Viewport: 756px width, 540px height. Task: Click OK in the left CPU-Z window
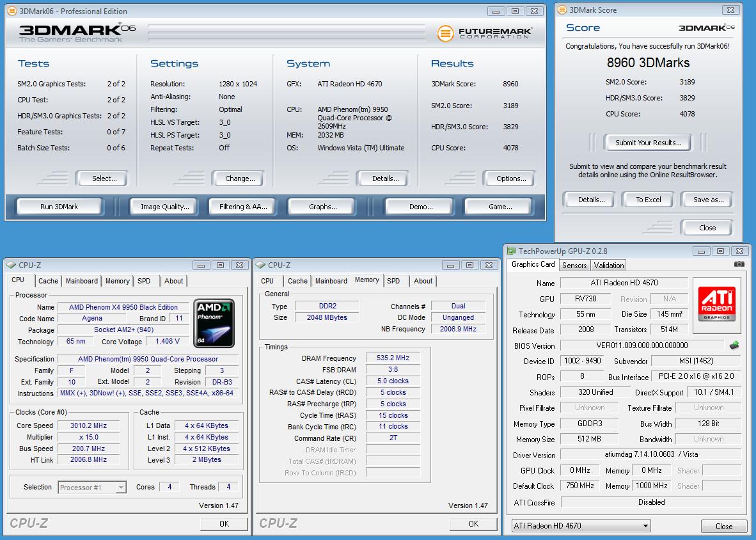224,523
